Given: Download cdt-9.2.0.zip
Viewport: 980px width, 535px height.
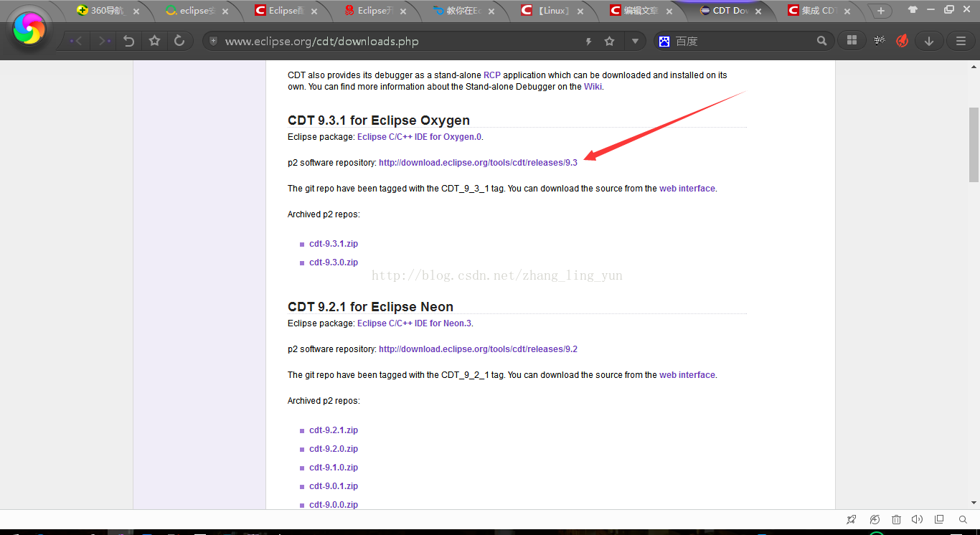Looking at the screenshot, I should point(334,449).
